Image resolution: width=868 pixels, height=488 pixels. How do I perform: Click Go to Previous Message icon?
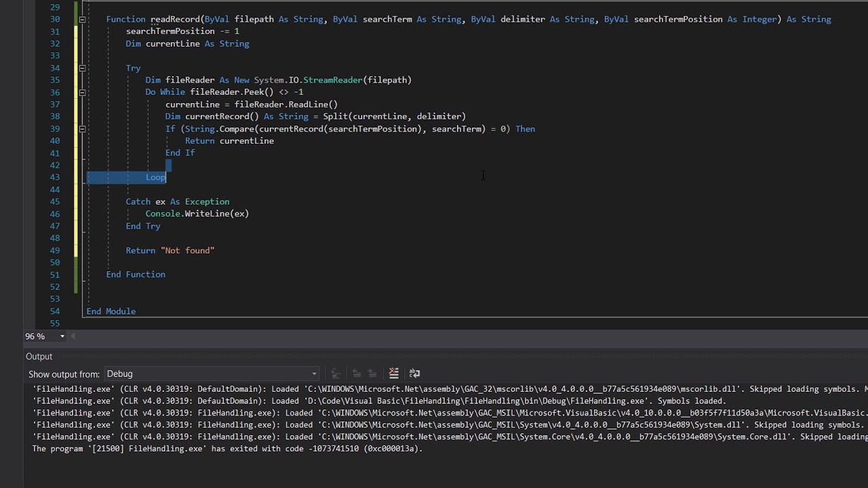[x=356, y=373]
